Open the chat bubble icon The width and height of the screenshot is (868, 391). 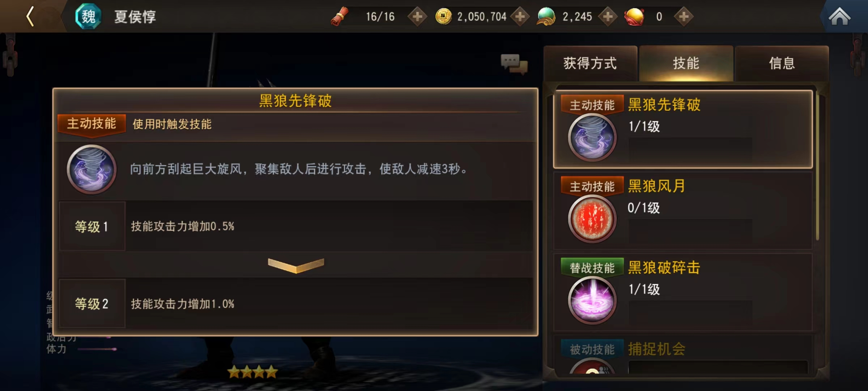pos(514,64)
